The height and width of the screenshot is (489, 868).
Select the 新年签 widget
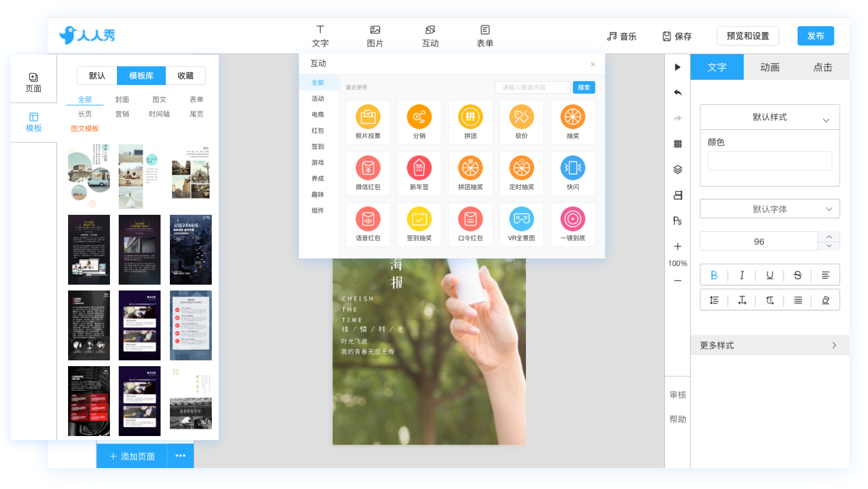419,173
